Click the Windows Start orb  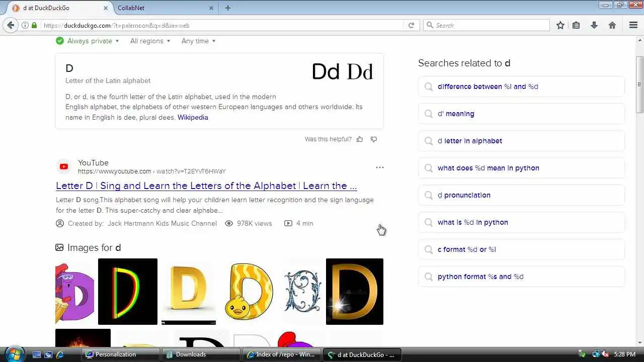(14, 353)
